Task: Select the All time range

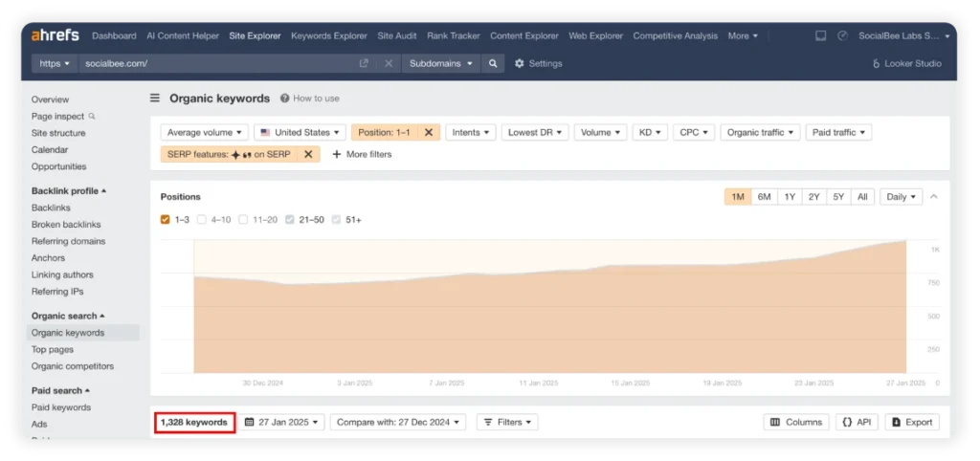Action: click(862, 197)
